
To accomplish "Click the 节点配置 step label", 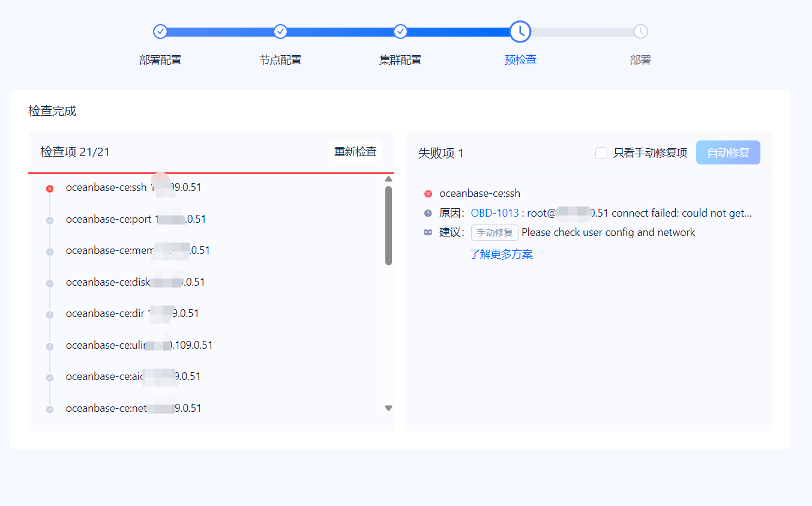I will point(280,60).
